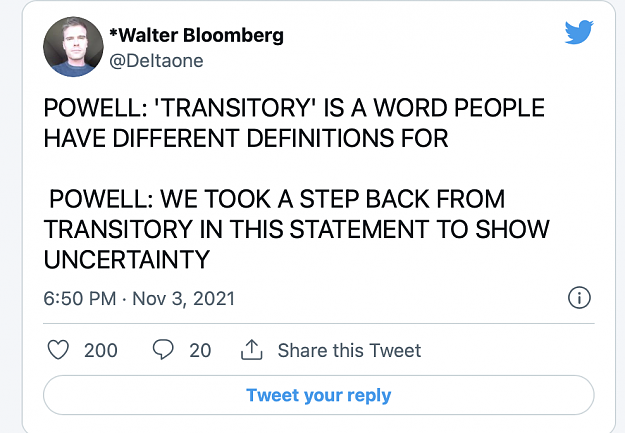Click the Share this Tweet link

pyautogui.click(x=349, y=350)
